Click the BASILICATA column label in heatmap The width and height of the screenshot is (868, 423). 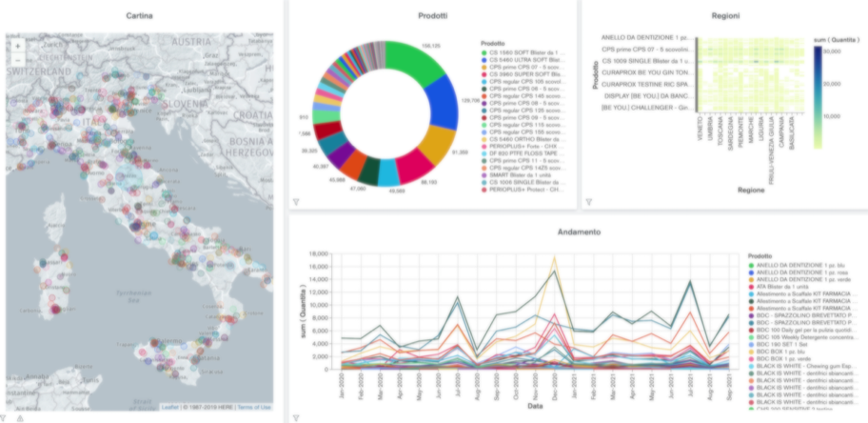[x=792, y=131]
